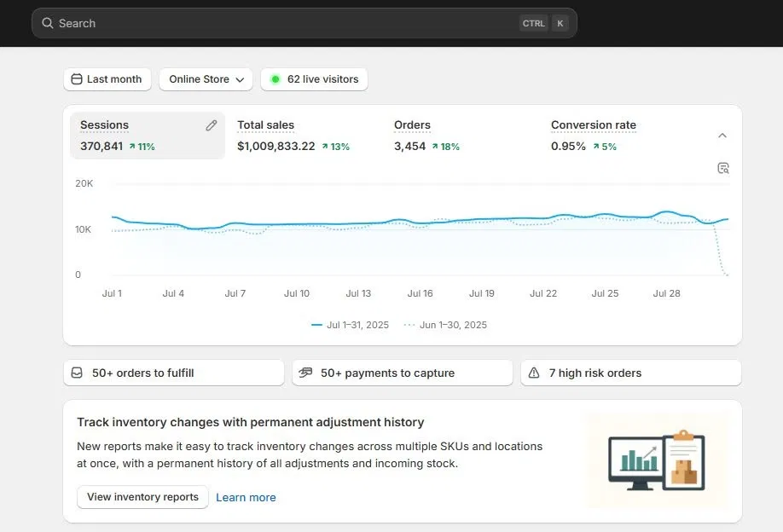Click calendar icon on Last month
The image size is (783, 532).
(77, 78)
